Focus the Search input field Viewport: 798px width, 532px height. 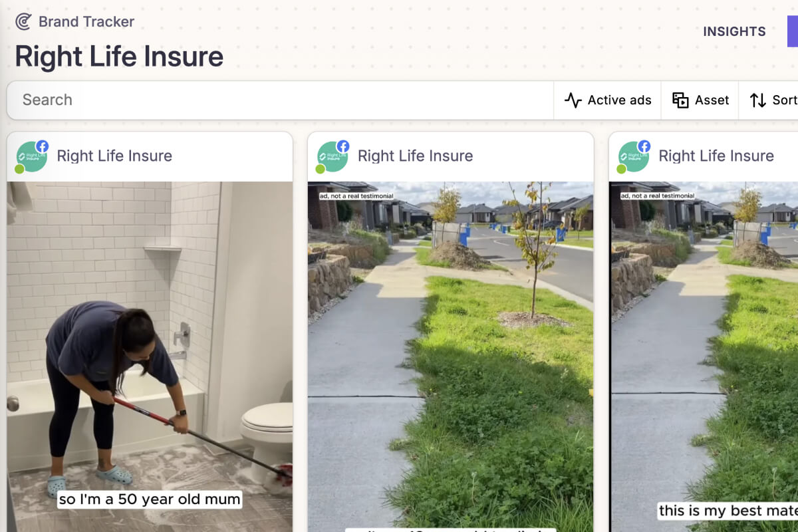(x=280, y=100)
